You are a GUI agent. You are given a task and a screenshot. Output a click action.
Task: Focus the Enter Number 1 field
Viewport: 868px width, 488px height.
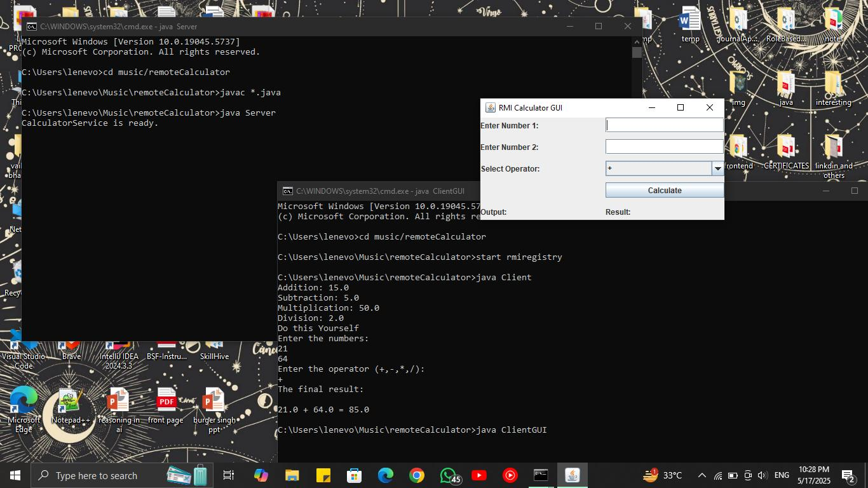(664, 125)
